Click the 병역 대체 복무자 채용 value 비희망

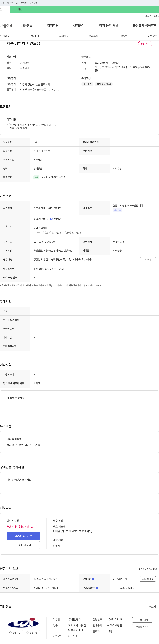coord(37,383)
